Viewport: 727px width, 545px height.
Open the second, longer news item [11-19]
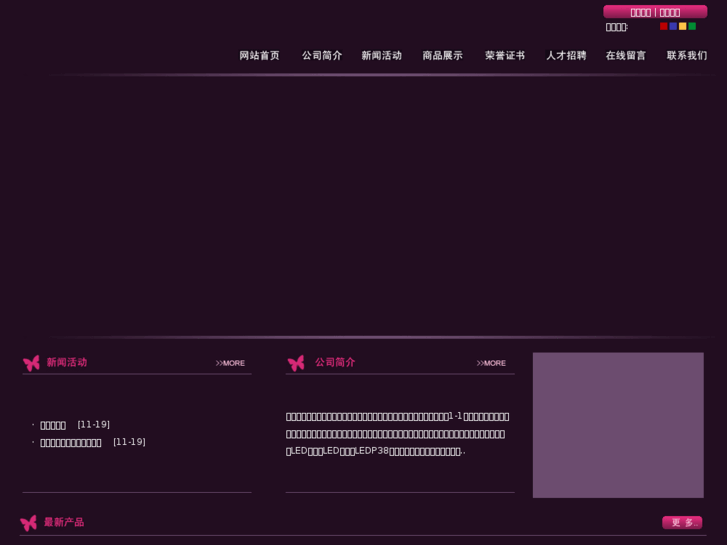[70, 442]
